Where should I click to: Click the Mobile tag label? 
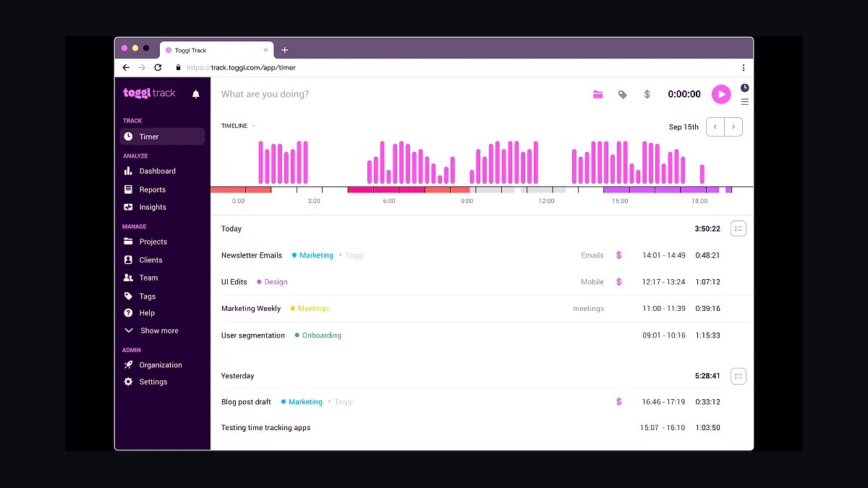coord(592,282)
